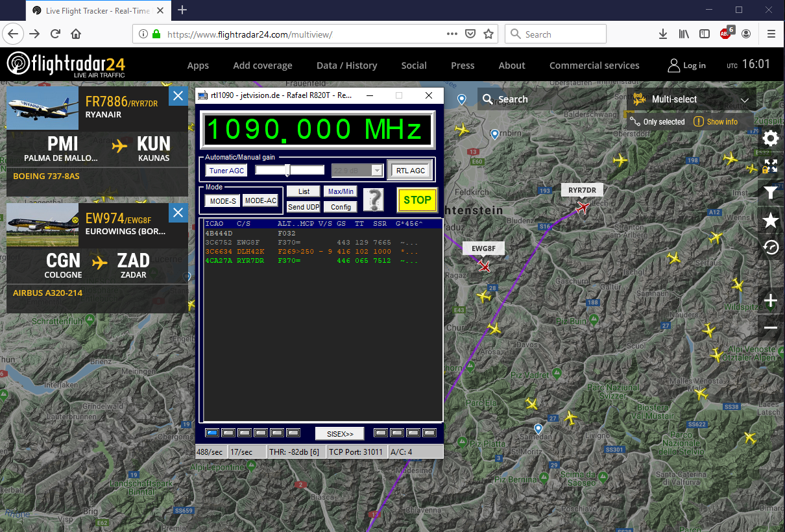Expand the Multi-select dropdown
Image resolution: width=785 pixels, height=532 pixels.
point(692,99)
